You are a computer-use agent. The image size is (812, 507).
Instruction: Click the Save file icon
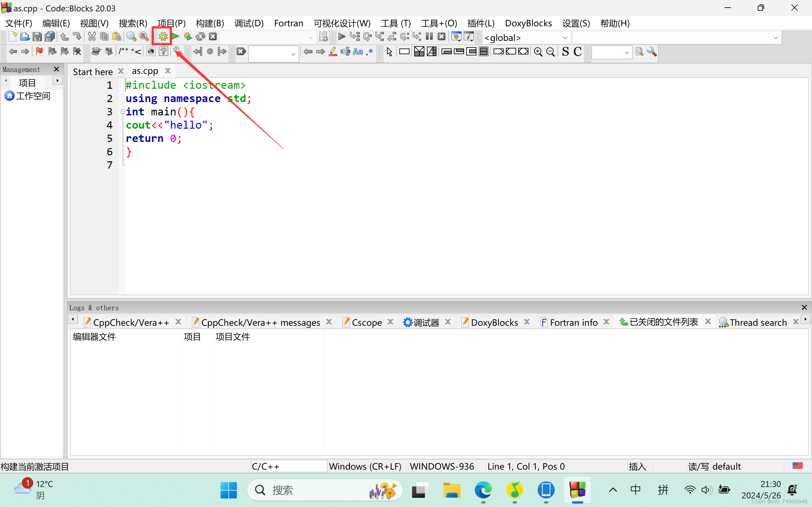(37, 36)
